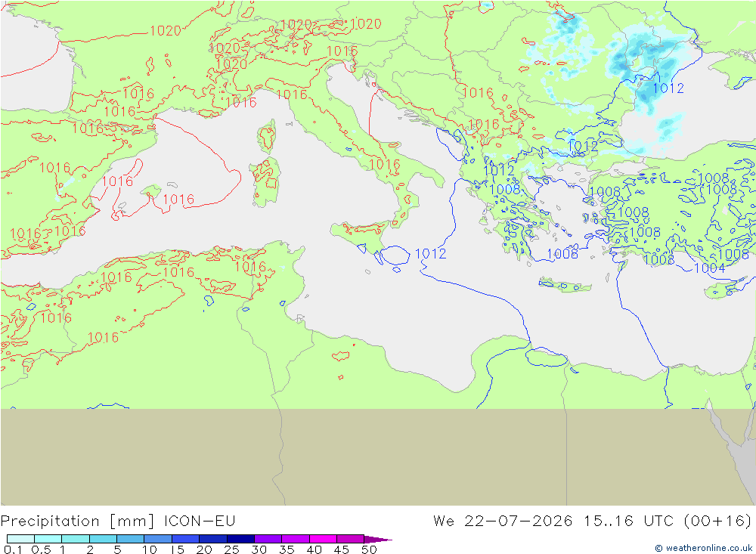This screenshot has width=756, height=554.
Task: Pick the legend swatch for 0.1–0.5 mm
Action: 20,539
